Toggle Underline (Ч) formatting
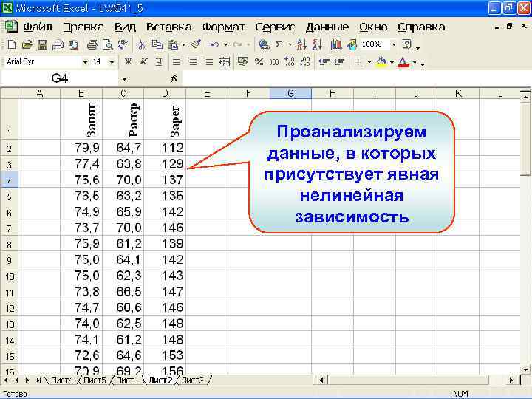This screenshot has height=399, width=532. tap(159, 62)
